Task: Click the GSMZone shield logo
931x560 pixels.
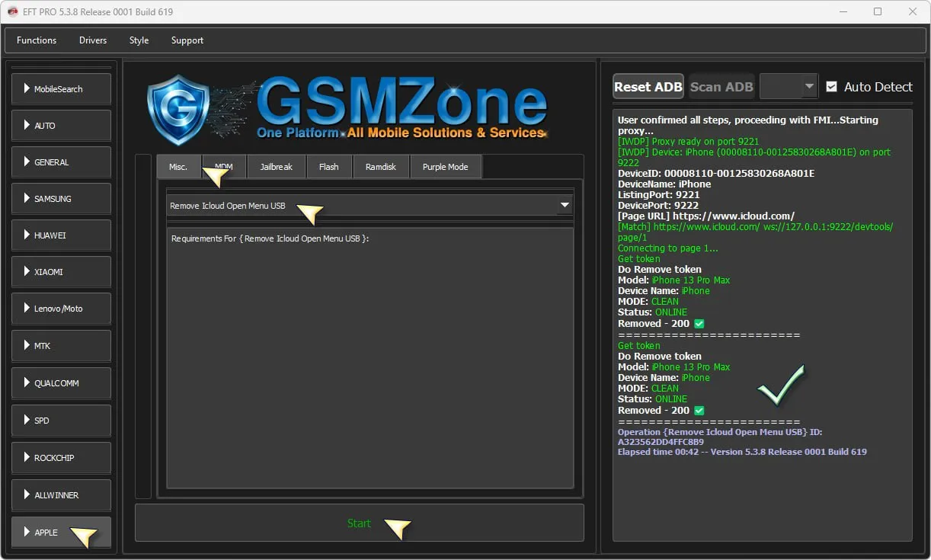Action: tap(177, 110)
